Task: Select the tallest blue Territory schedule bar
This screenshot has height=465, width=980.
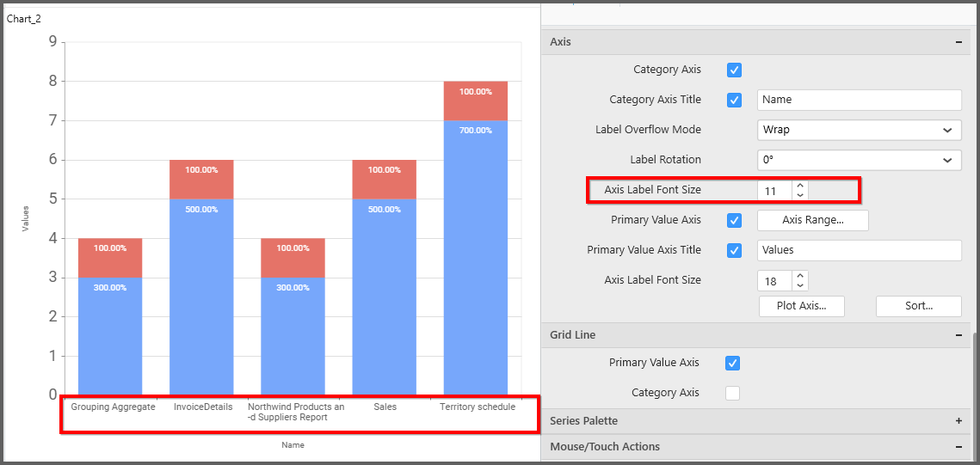Action: click(475, 258)
